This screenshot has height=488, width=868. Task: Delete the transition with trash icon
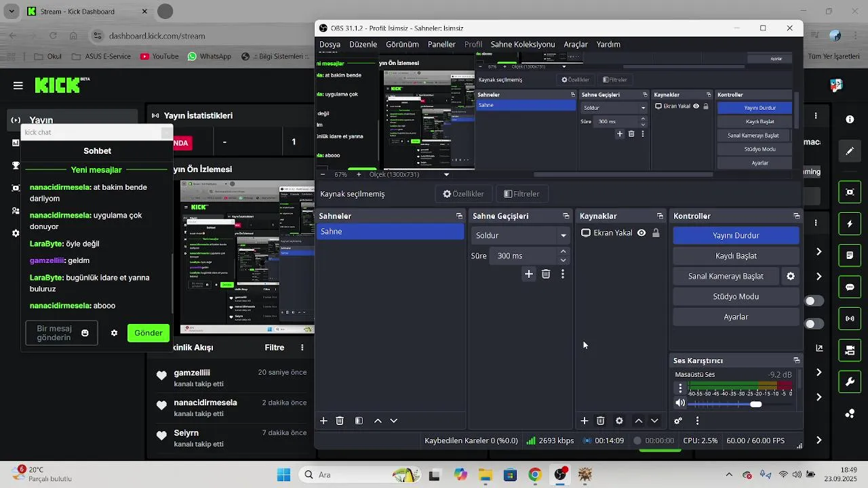pos(546,274)
